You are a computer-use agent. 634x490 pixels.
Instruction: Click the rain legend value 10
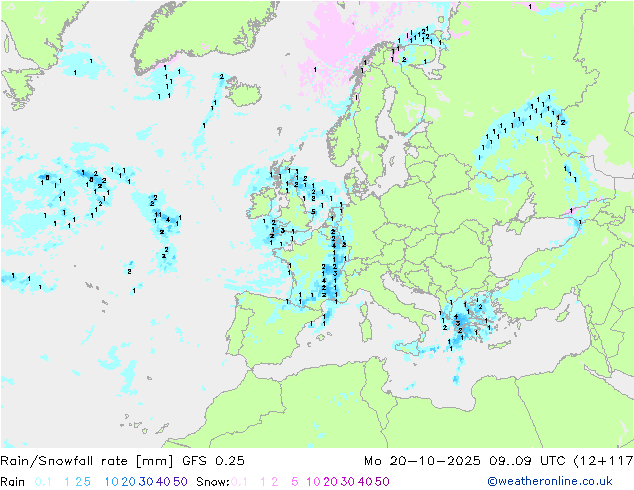pyautogui.click(x=111, y=482)
